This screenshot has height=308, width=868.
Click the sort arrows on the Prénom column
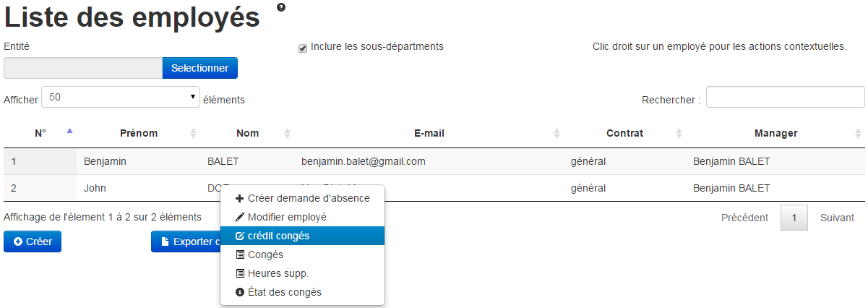[193, 133]
